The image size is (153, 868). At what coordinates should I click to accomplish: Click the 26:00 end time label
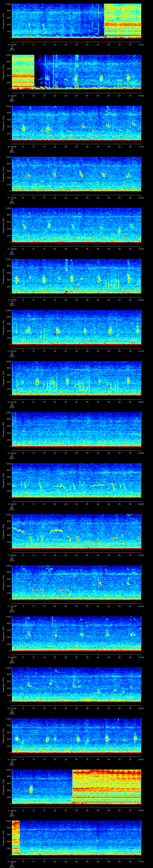[141, 606]
